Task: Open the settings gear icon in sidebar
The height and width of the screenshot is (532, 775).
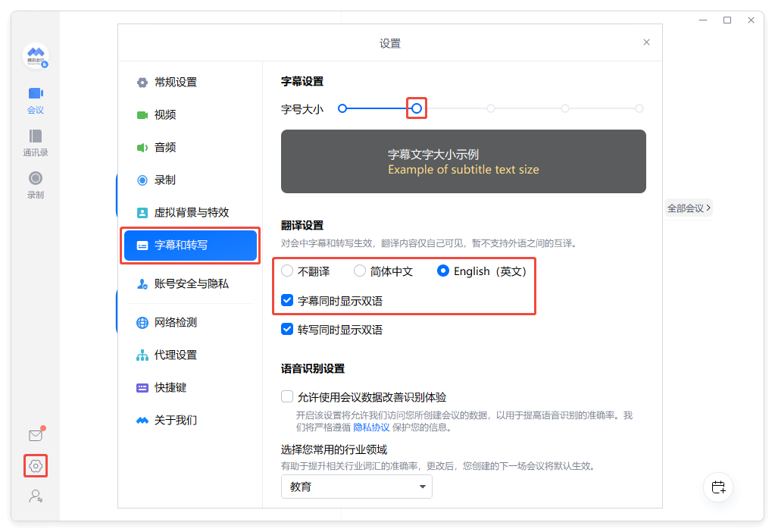Action: [x=36, y=466]
